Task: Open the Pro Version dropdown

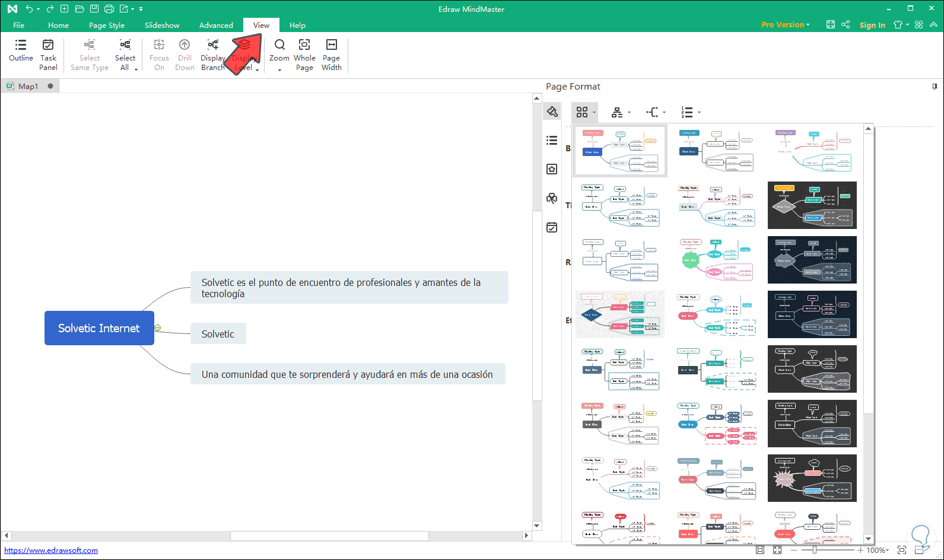Action: [785, 24]
